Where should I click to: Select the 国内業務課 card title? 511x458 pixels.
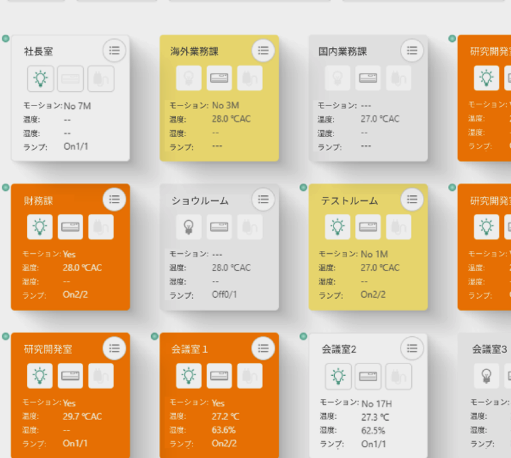343,51
